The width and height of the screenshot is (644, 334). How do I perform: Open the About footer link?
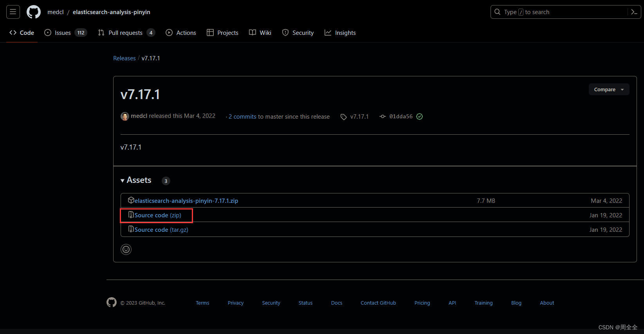[547, 303]
